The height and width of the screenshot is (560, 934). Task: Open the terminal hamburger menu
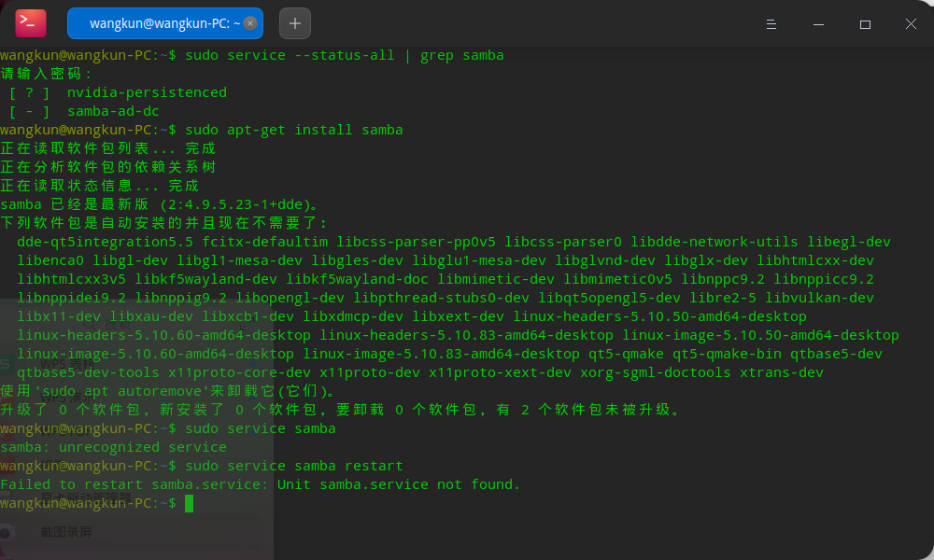coord(771,24)
